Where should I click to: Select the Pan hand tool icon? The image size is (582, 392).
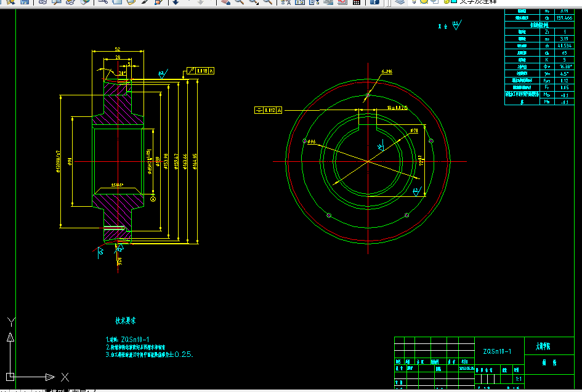pos(225,2)
